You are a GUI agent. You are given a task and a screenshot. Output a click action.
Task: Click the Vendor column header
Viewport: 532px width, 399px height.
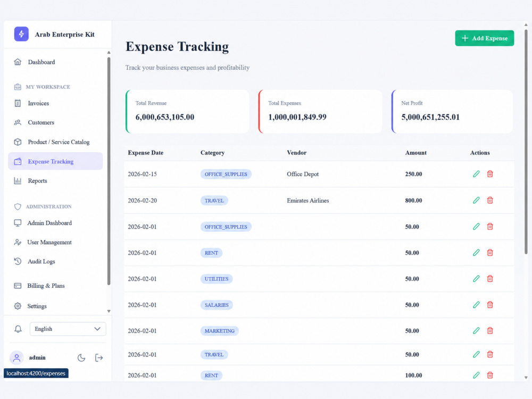pyautogui.click(x=296, y=153)
